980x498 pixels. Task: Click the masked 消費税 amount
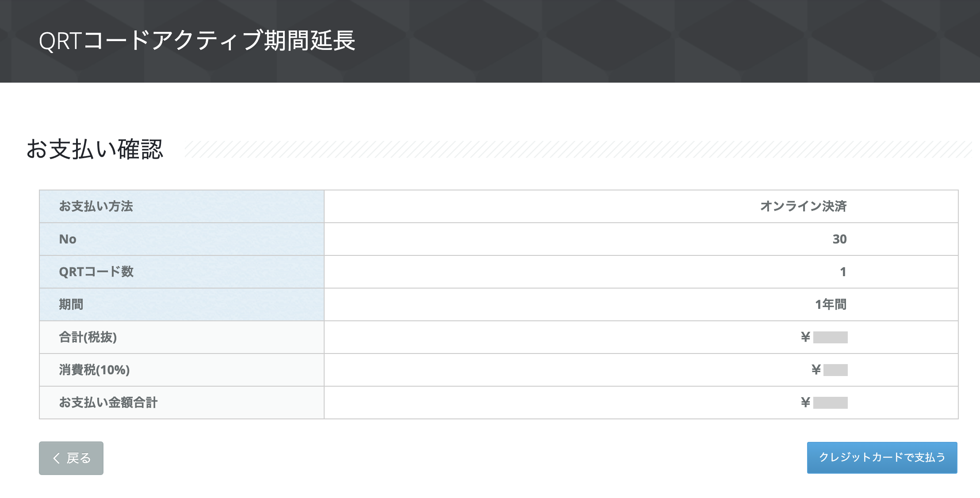coord(835,370)
